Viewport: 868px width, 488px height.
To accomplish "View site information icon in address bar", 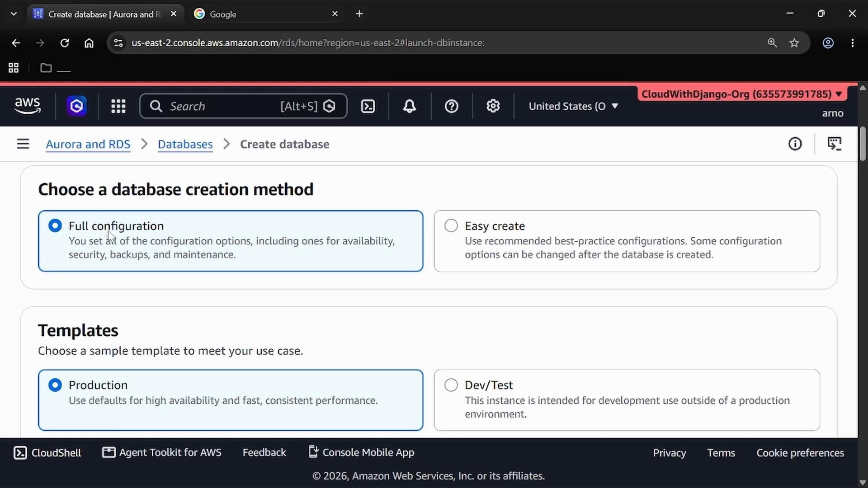I will click(x=118, y=43).
